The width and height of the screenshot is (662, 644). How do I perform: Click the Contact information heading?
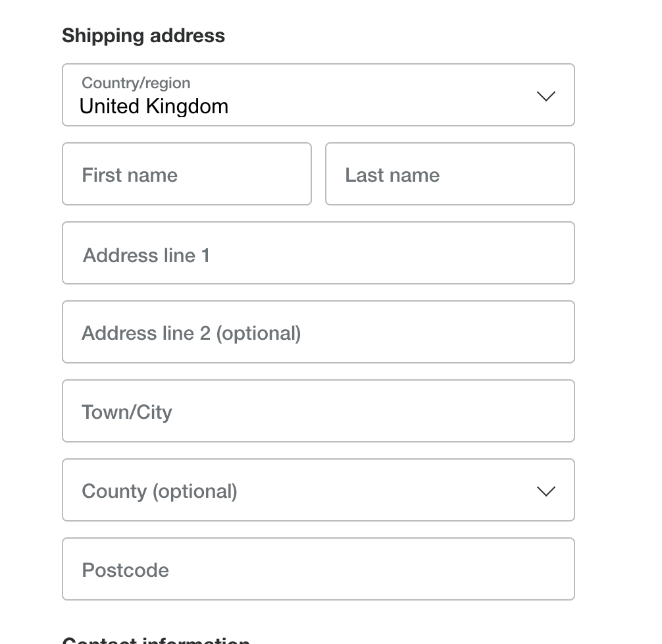(156, 640)
